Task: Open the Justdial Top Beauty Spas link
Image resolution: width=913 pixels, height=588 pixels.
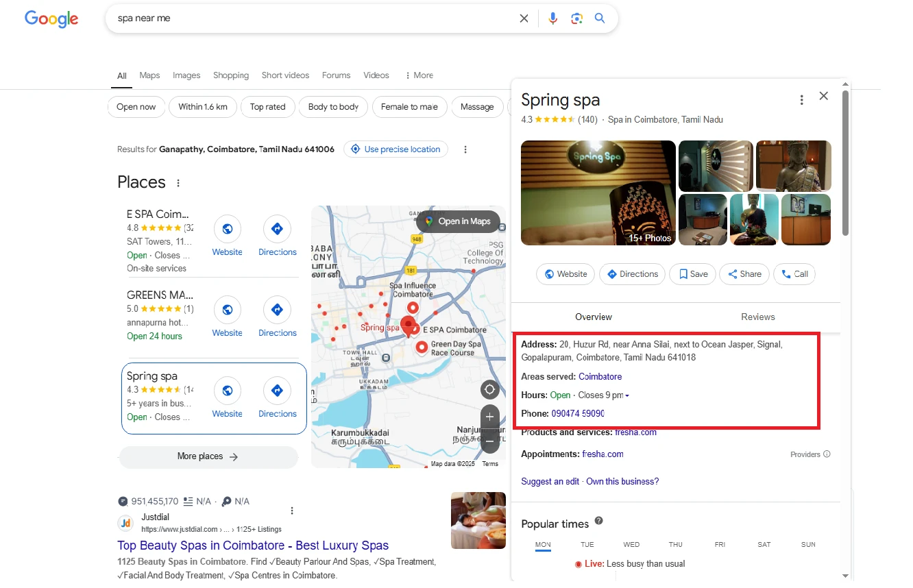Action: [x=253, y=546]
